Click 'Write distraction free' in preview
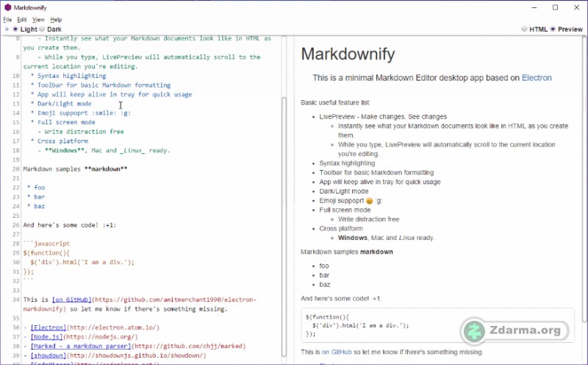The width and height of the screenshot is (588, 365). tap(369, 219)
